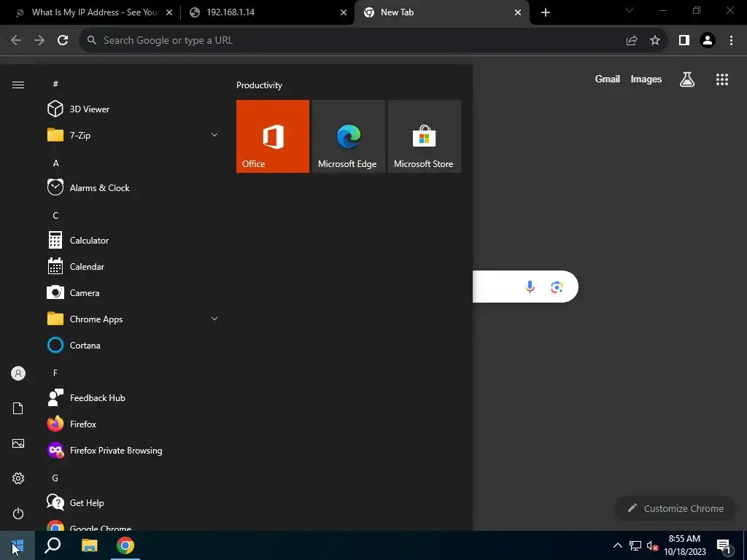Click the letter A section header

point(55,163)
